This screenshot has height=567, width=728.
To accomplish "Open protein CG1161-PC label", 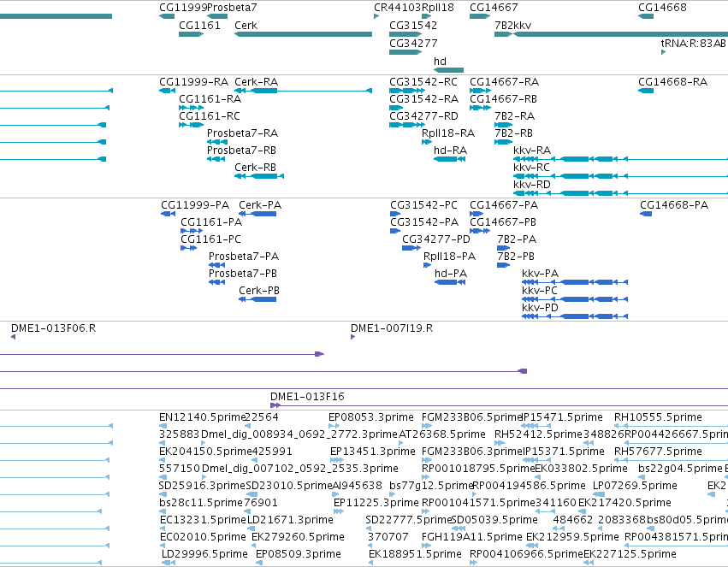I will click(210, 239).
